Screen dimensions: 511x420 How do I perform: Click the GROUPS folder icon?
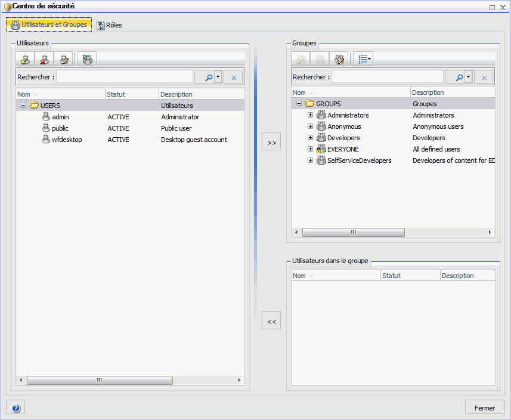(309, 103)
